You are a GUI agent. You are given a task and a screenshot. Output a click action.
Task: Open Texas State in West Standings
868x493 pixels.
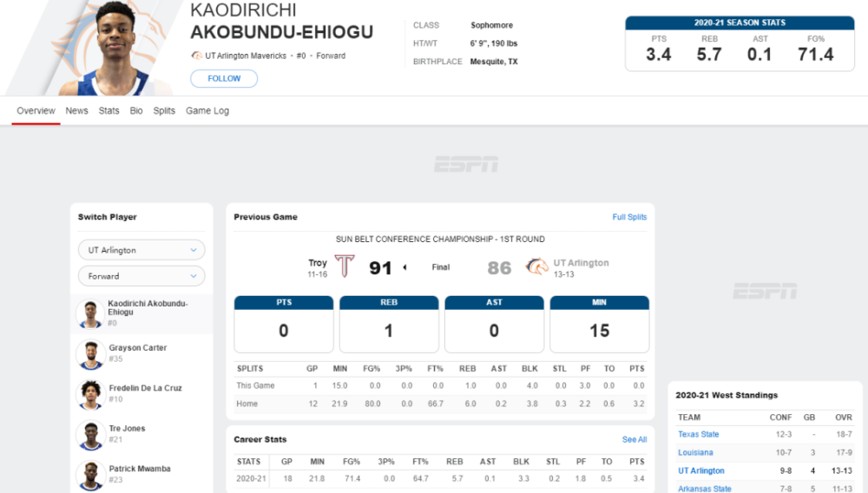[699, 434]
